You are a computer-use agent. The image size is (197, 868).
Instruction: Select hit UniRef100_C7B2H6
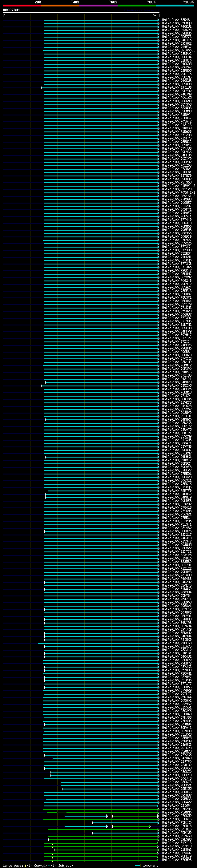pyautogui.click(x=177, y=809)
